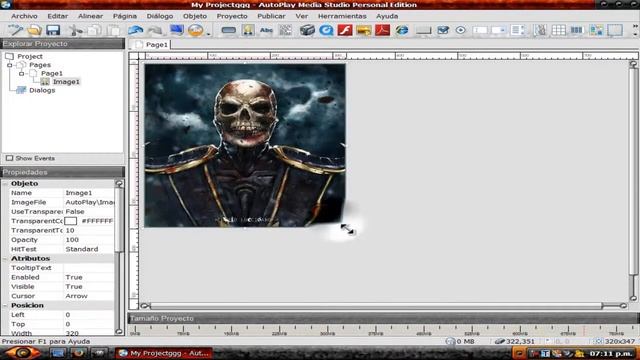Insert a new Video object

coord(307,30)
